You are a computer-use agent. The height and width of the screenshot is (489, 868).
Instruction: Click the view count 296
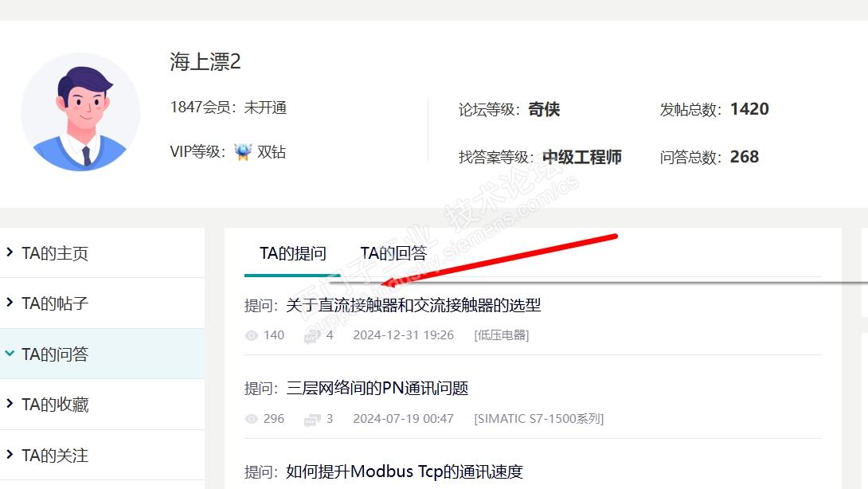tap(274, 419)
